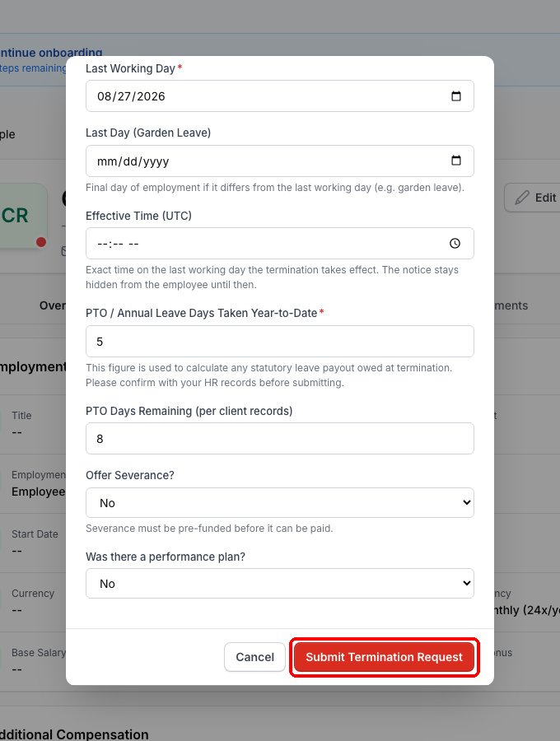Expand the performance plan dropdown
The height and width of the screenshot is (741, 560).
point(280,584)
